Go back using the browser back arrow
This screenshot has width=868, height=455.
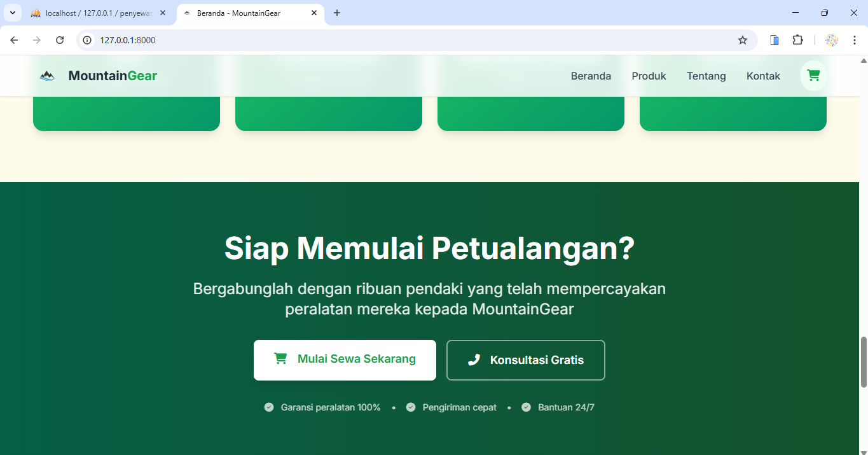(x=14, y=40)
